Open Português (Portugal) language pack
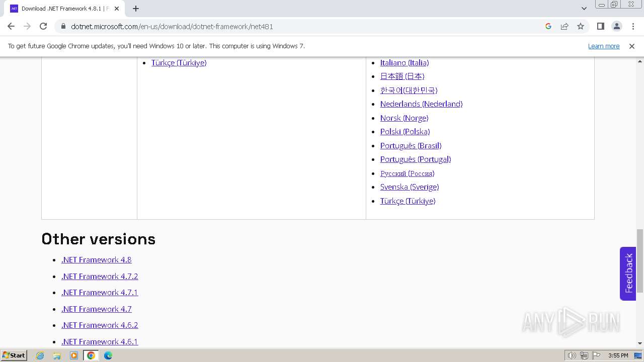This screenshot has width=644, height=362. click(x=416, y=159)
